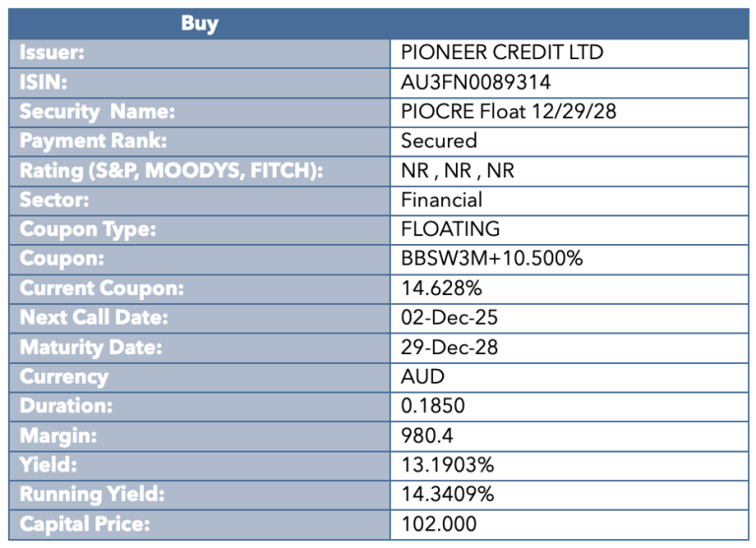Click the running yield value 14.3409%

pos(450,495)
